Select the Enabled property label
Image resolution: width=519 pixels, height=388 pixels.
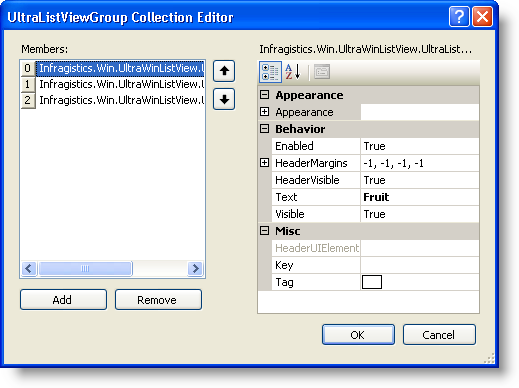(316, 146)
